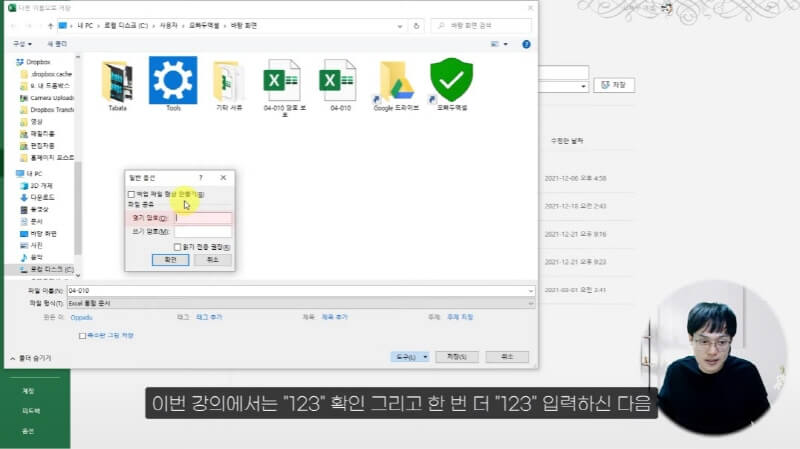Click 저장 button in Excel backstage

(x=614, y=85)
